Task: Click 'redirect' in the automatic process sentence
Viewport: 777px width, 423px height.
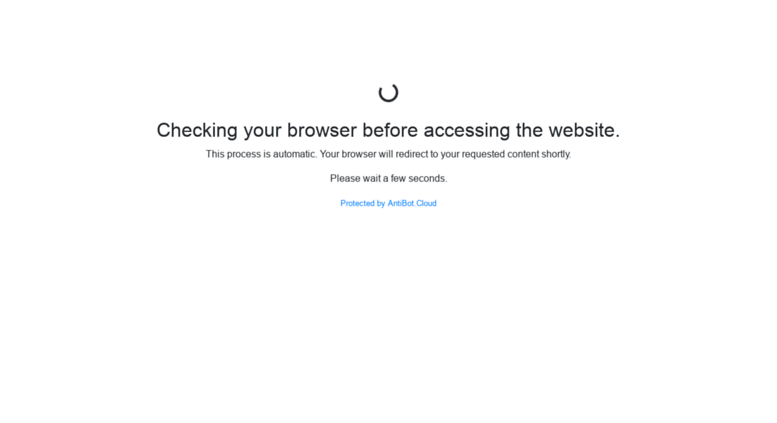Action: click(x=411, y=154)
